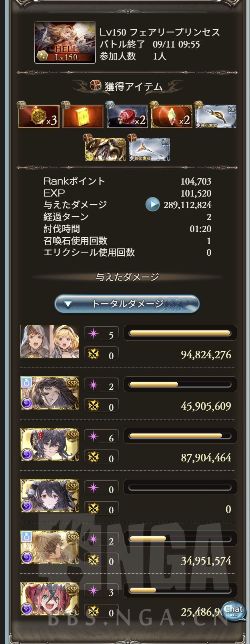Image resolution: width=250 pixels, height=644 pixels.
Task: Click the blue play arrow beside damage dealt
Action: (152, 205)
